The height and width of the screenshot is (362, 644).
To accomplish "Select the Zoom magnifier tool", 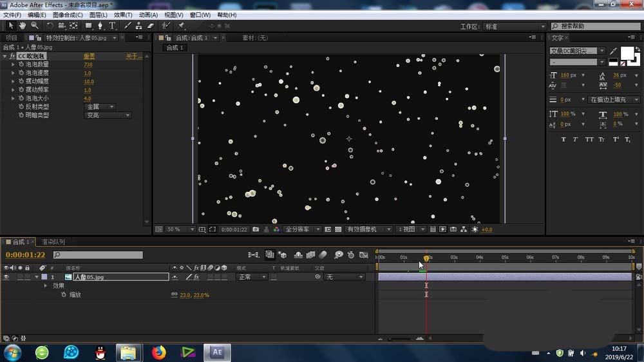I will click(x=34, y=26).
